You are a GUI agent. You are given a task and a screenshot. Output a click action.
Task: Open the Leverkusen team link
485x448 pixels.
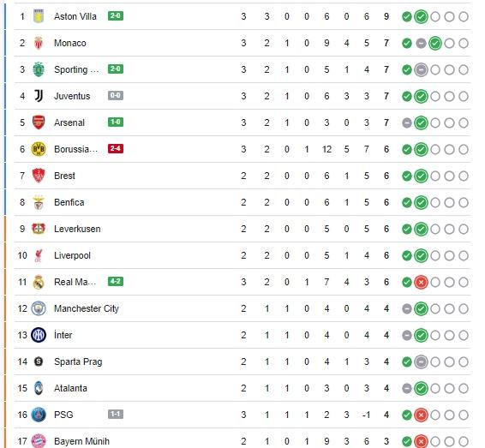click(x=77, y=229)
